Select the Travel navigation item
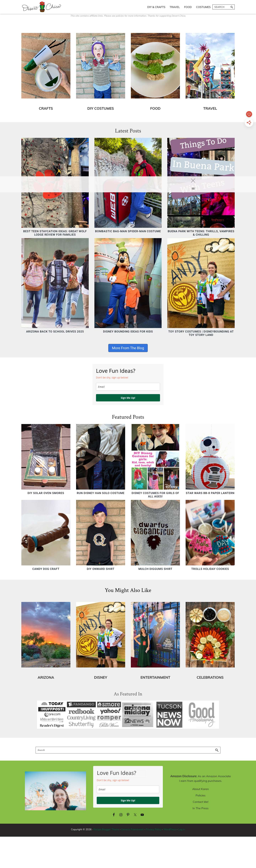256x868 pixels. [x=175, y=7]
